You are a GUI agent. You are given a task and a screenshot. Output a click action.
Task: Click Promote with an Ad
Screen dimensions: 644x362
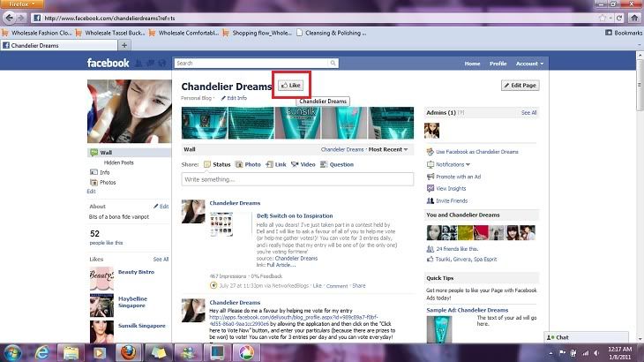coord(458,177)
